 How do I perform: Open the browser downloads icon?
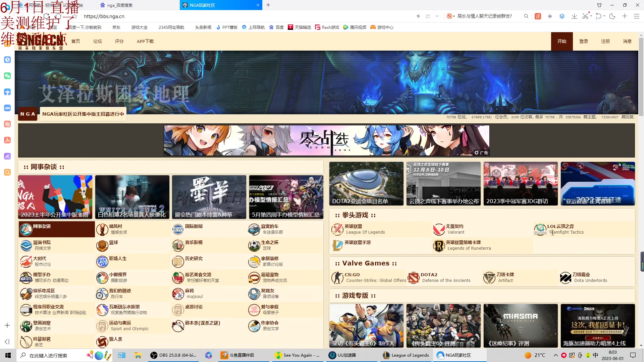tap(574, 16)
